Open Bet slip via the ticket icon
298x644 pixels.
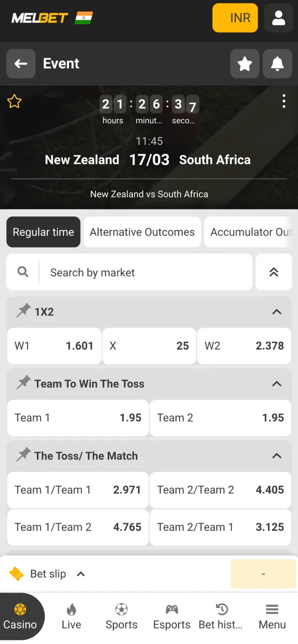17,574
